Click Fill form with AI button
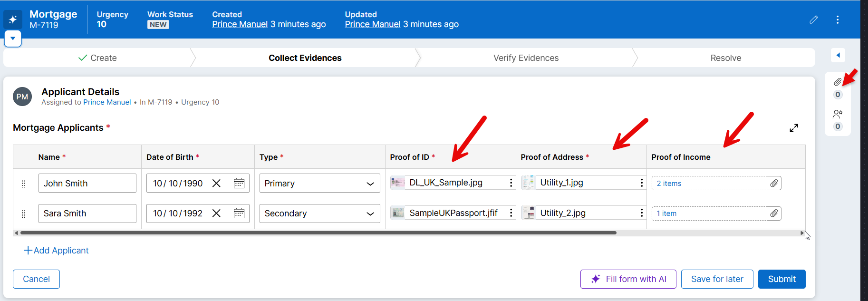The width and height of the screenshot is (868, 301). 628,279
